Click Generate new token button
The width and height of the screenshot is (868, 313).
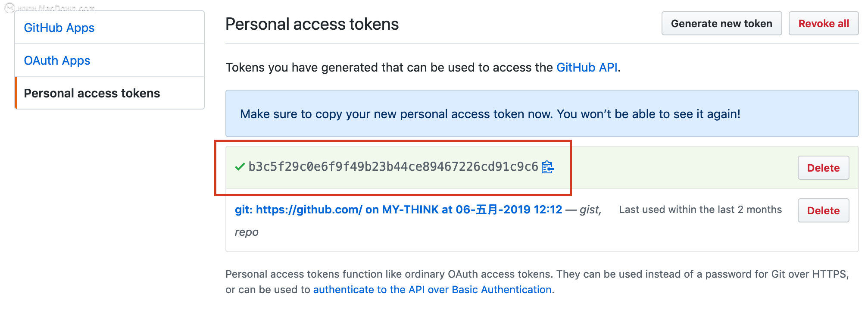pos(721,24)
